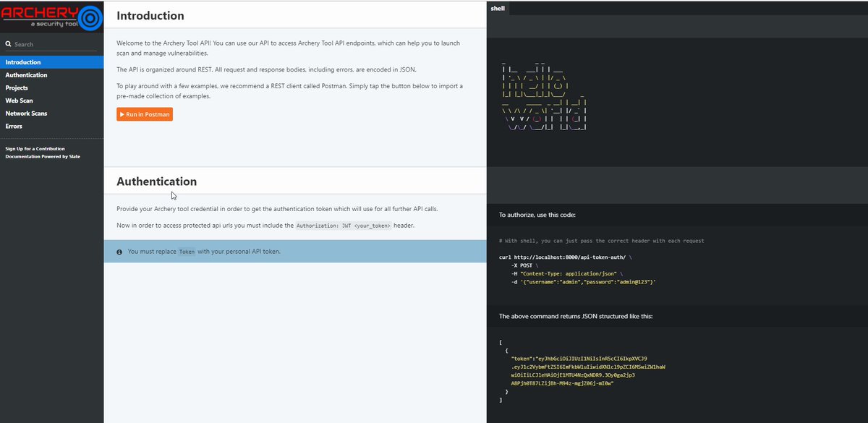
Task: Open the Web Scan section
Action: coord(20,101)
